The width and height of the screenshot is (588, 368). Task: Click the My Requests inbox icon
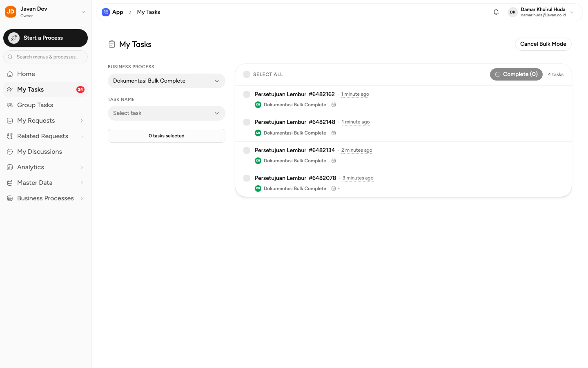tap(10, 121)
